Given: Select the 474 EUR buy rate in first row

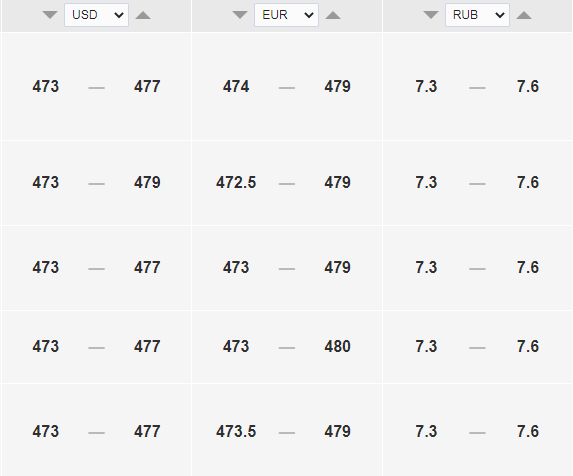Looking at the screenshot, I should point(236,87).
